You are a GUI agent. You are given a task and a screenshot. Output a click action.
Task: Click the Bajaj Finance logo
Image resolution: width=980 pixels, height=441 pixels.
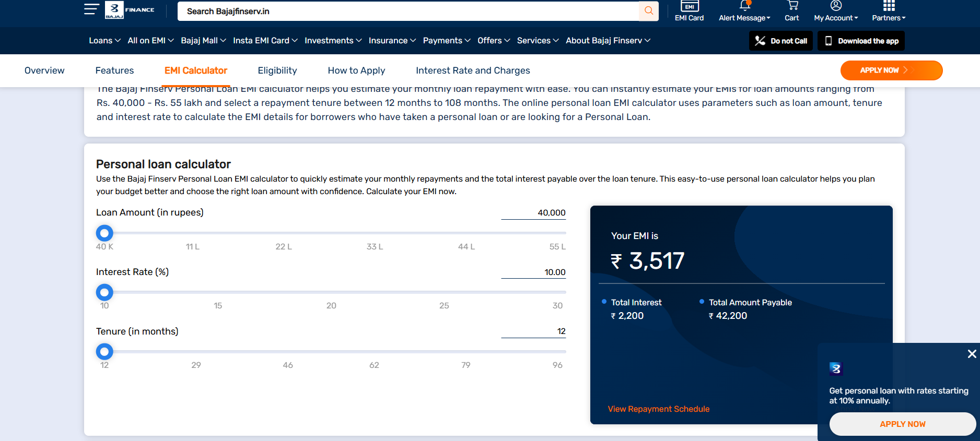[130, 10]
